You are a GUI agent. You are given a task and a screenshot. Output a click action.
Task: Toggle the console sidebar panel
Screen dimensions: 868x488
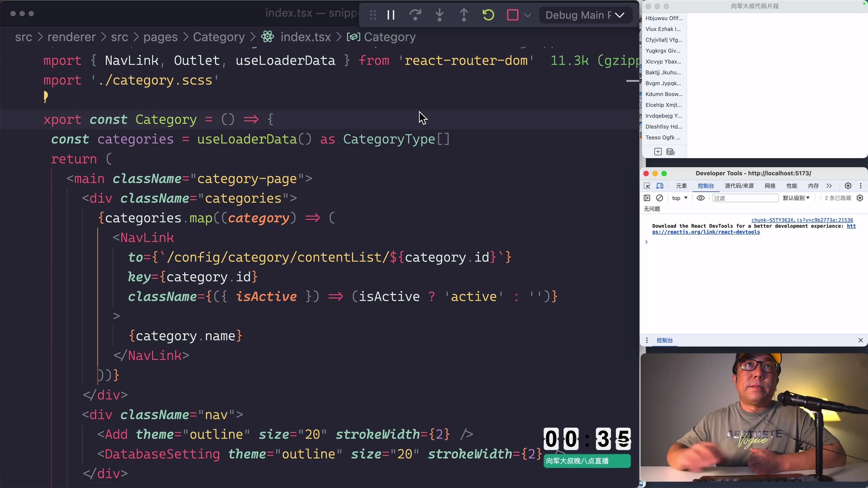(647, 198)
